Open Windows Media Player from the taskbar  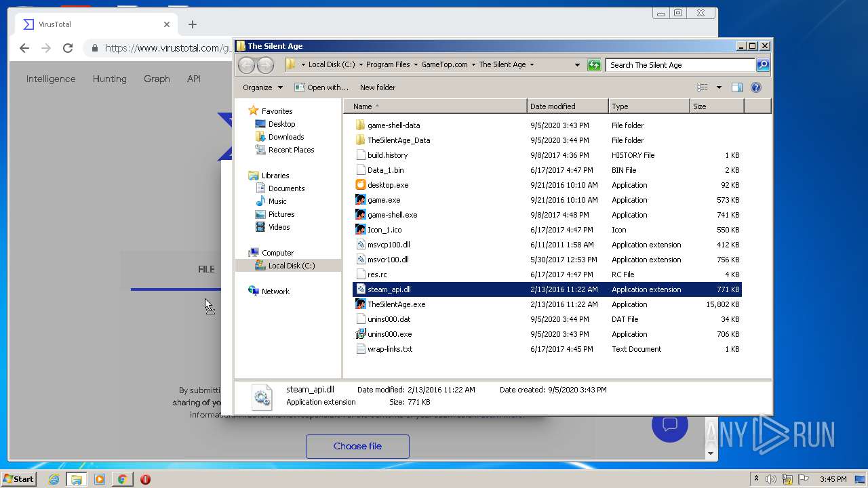100,479
